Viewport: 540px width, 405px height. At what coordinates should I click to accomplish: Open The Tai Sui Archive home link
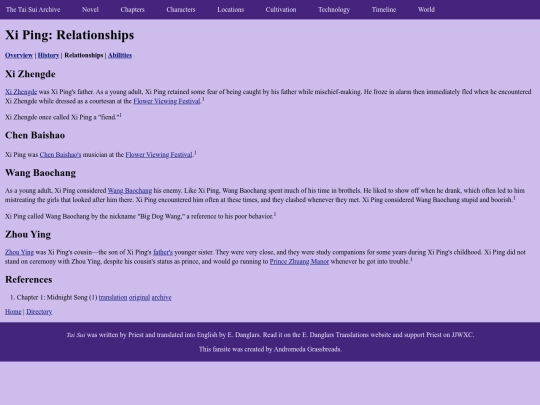[33, 10]
